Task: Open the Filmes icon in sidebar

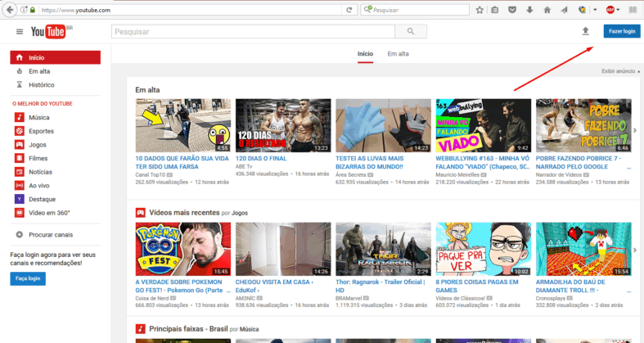Action: (20, 158)
